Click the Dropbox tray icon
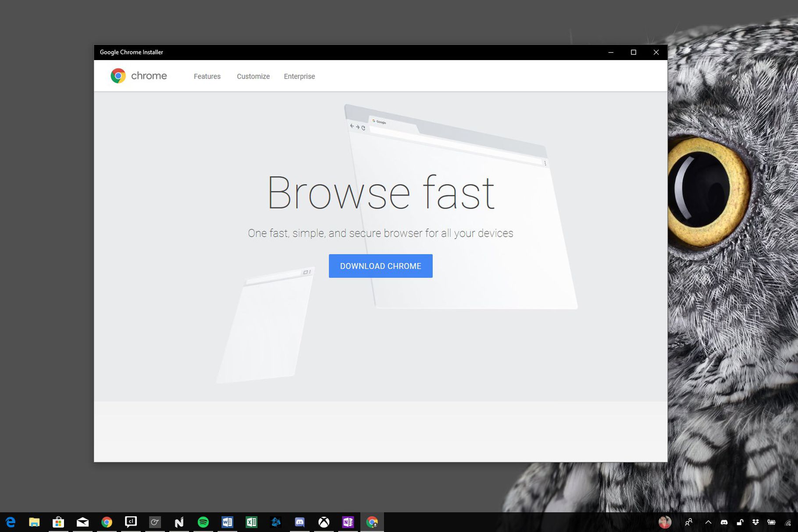Viewport: 798px width, 532px height. (755, 522)
